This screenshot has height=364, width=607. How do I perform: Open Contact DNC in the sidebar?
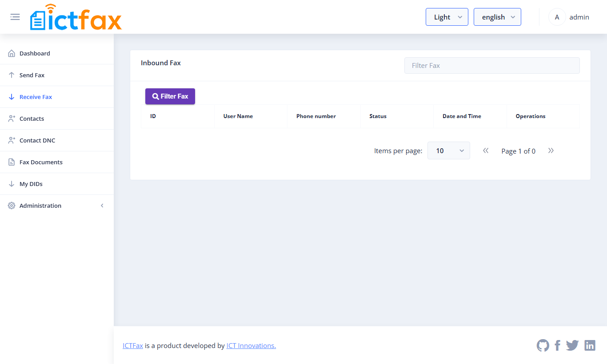coord(57,140)
